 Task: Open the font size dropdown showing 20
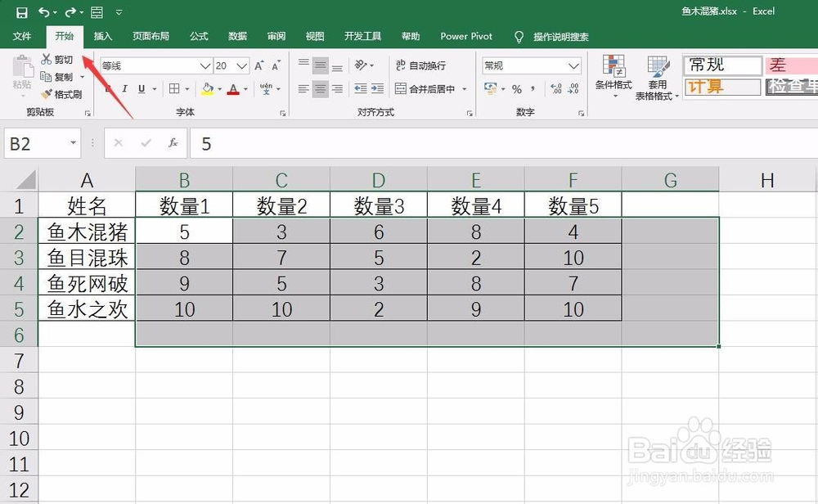[241, 65]
